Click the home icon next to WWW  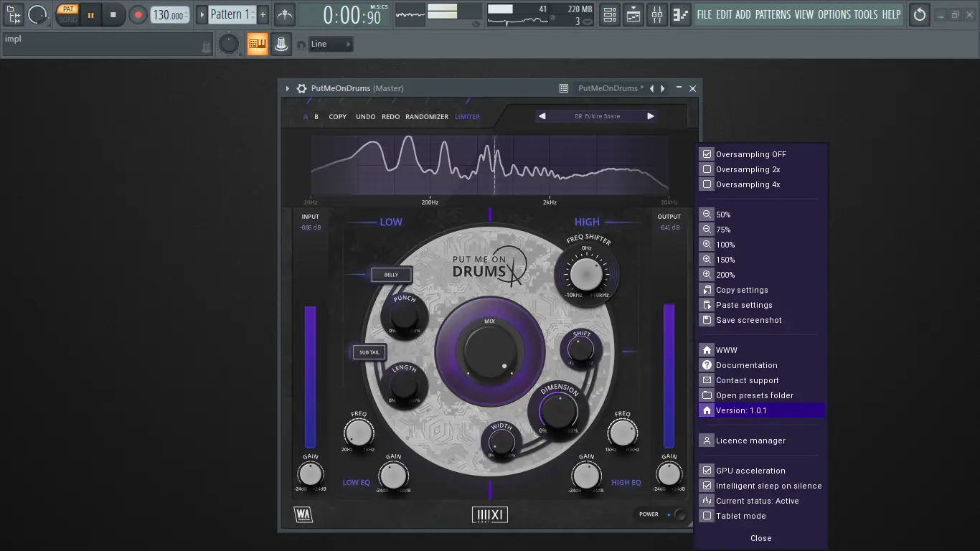[x=707, y=350]
